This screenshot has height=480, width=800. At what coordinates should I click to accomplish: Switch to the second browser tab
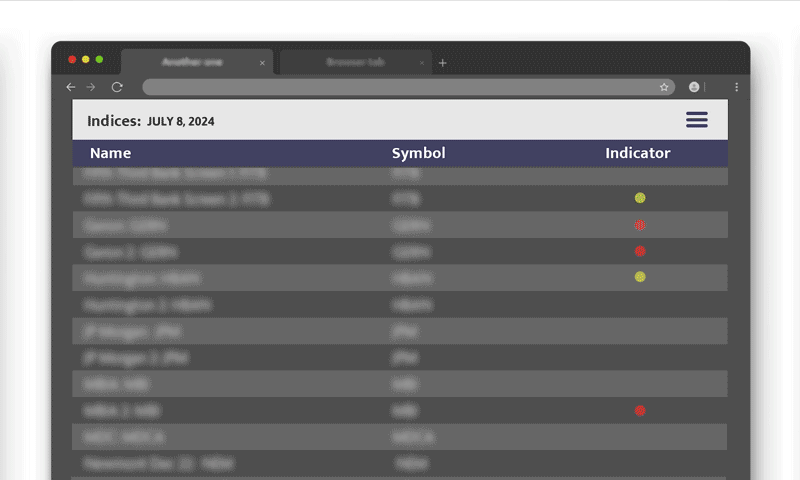pyautogui.click(x=354, y=62)
